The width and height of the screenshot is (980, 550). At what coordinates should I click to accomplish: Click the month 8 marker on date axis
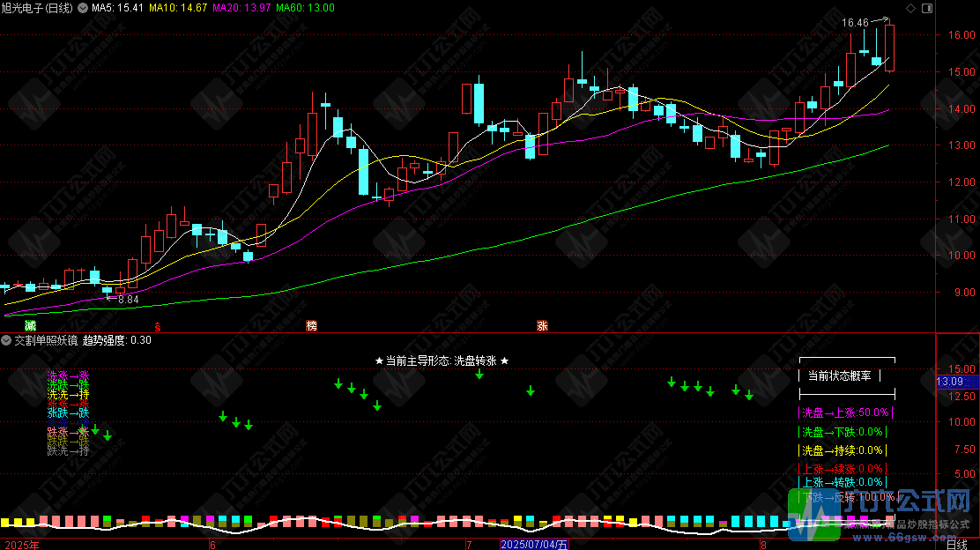click(x=763, y=545)
